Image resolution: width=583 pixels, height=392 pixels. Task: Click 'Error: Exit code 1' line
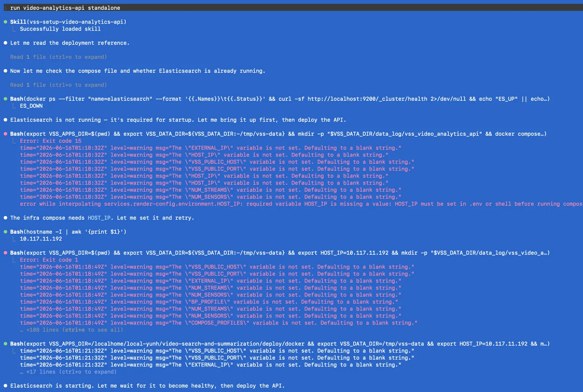(x=49, y=260)
